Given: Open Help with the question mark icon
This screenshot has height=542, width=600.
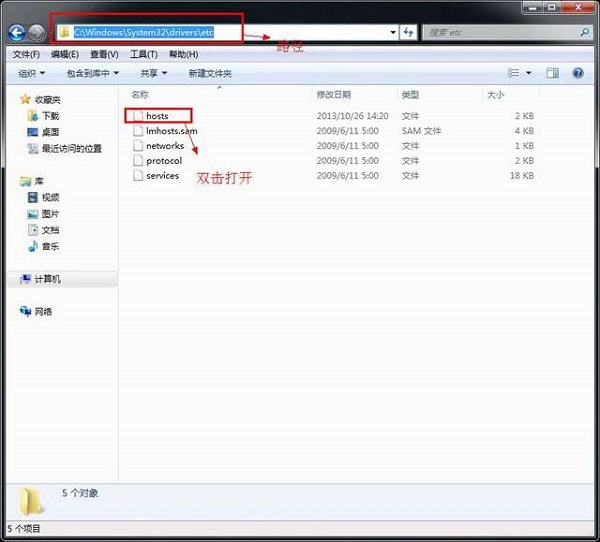Looking at the screenshot, I should point(578,73).
